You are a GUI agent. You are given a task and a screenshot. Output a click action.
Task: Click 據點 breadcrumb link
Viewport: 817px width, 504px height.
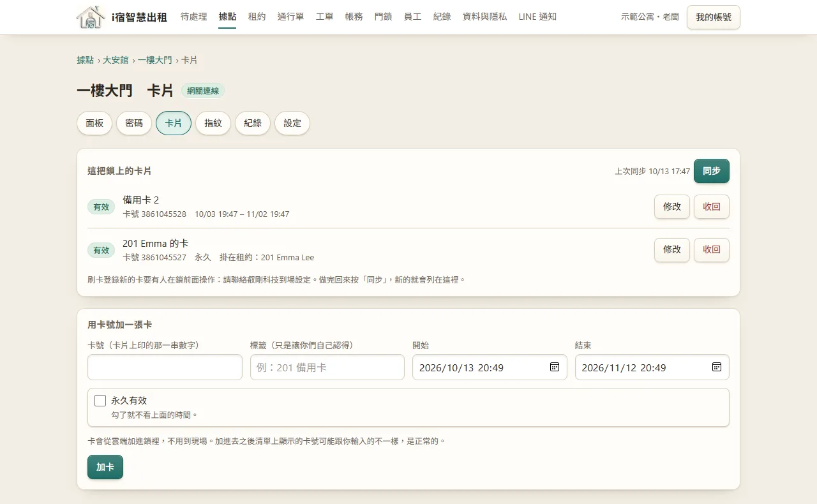(x=86, y=60)
